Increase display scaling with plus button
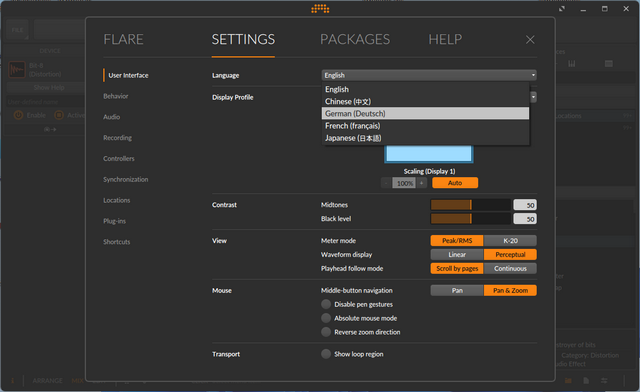The image size is (640, 392). point(422,183)
